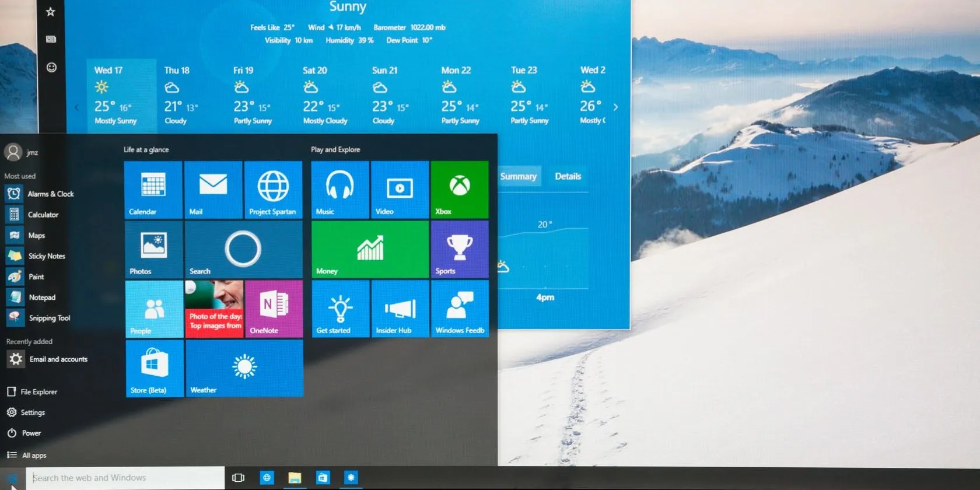The height and width of the screenshot is (490, 980).
Task: Open the Store icon on the taskbar
Action: pos(323,478)
